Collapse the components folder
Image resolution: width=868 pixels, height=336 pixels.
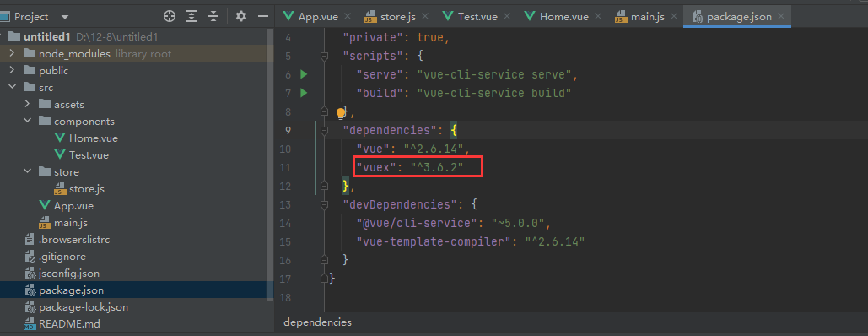(x=28, y=121)
